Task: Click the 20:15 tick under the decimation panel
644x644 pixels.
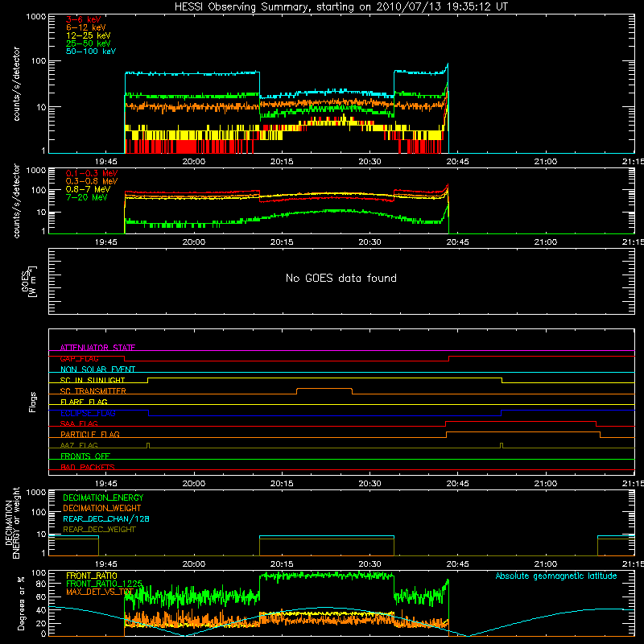Action: click(282, 564)
